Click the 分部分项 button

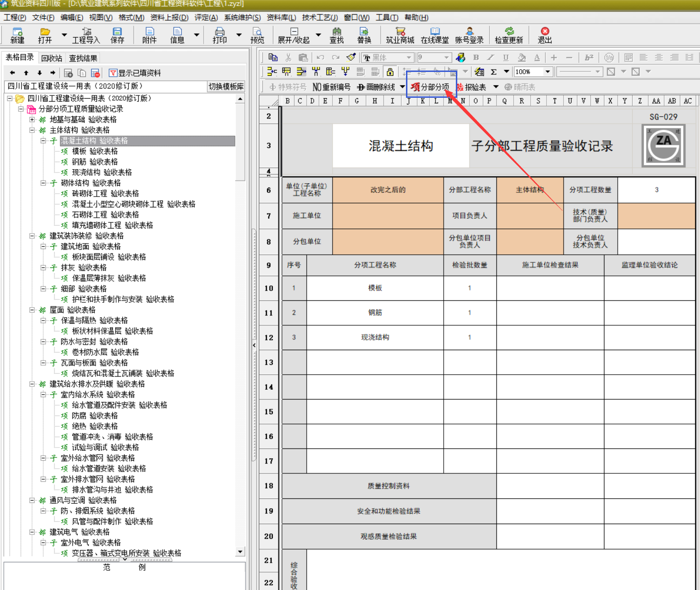430,87
